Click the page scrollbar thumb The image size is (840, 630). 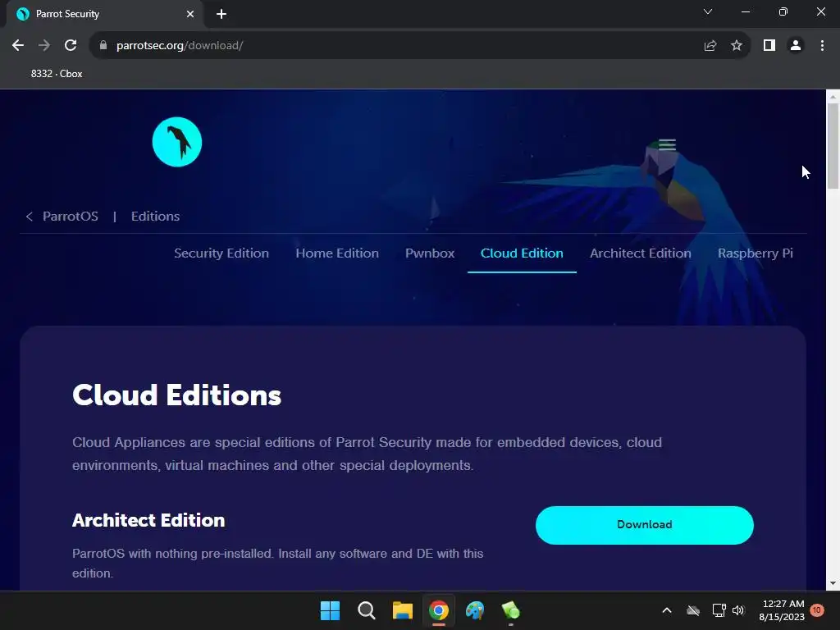[833, 146]
